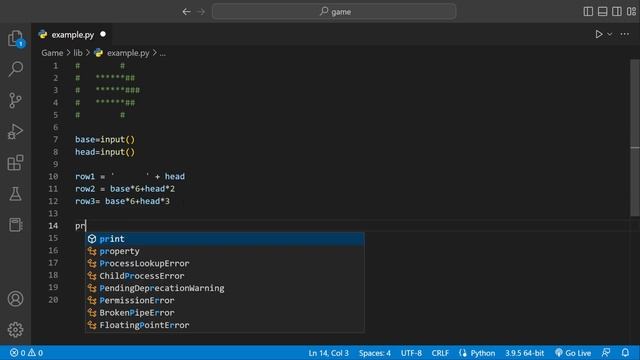Expand the breadcrumb ellipsis symbol
The height and width of the screenshot is (360, 640).
pos(162,53)
